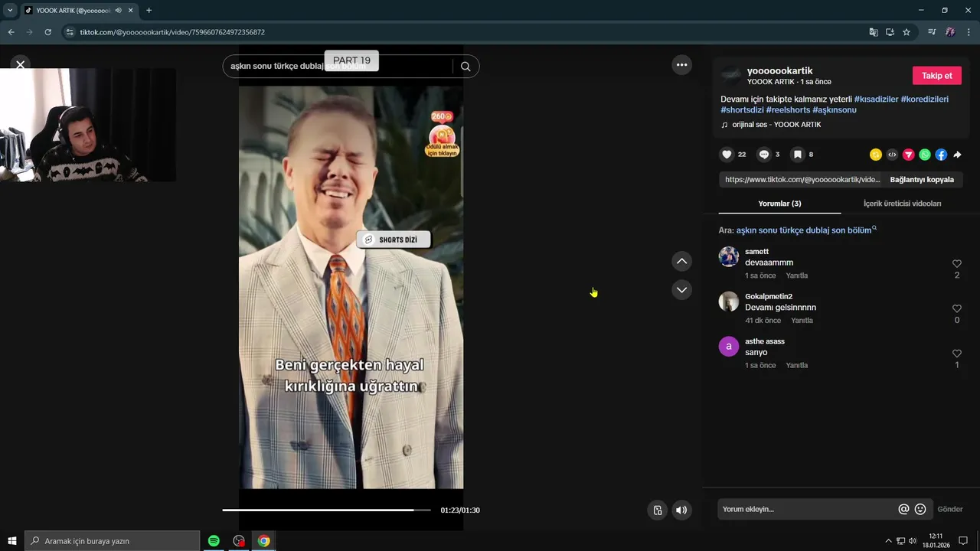980x551 pixels.
Task: Open a new browser tab with the plus
Action: 149,11
